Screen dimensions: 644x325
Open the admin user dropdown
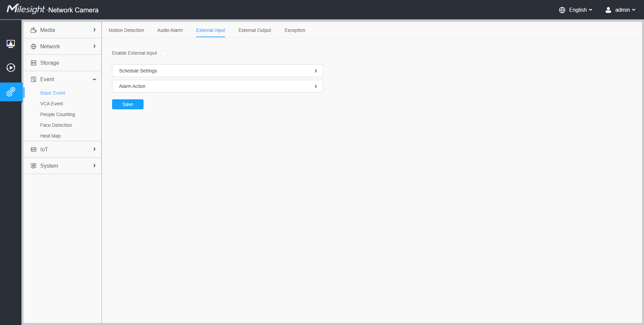click(x=621, y=10)
